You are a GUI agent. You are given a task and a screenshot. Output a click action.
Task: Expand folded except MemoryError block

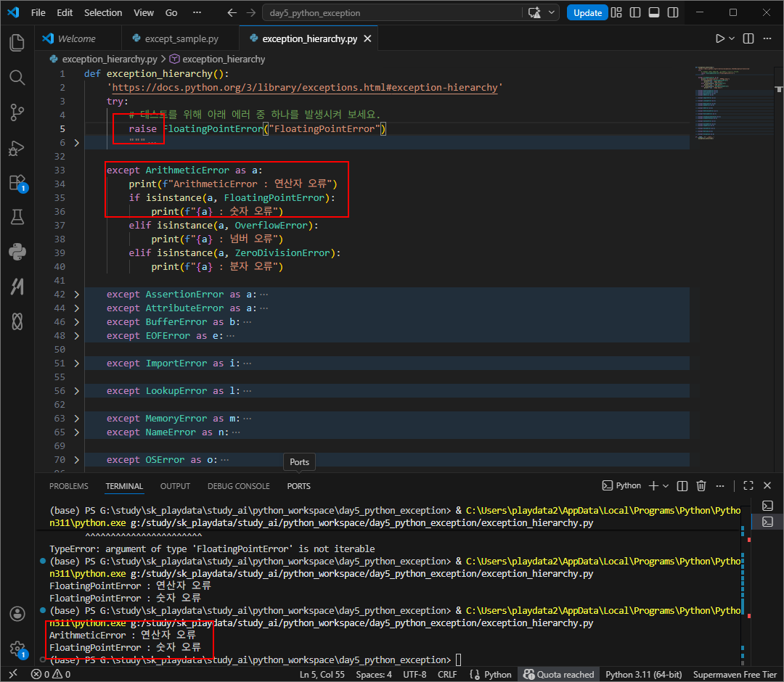click(x=76, y=418)
